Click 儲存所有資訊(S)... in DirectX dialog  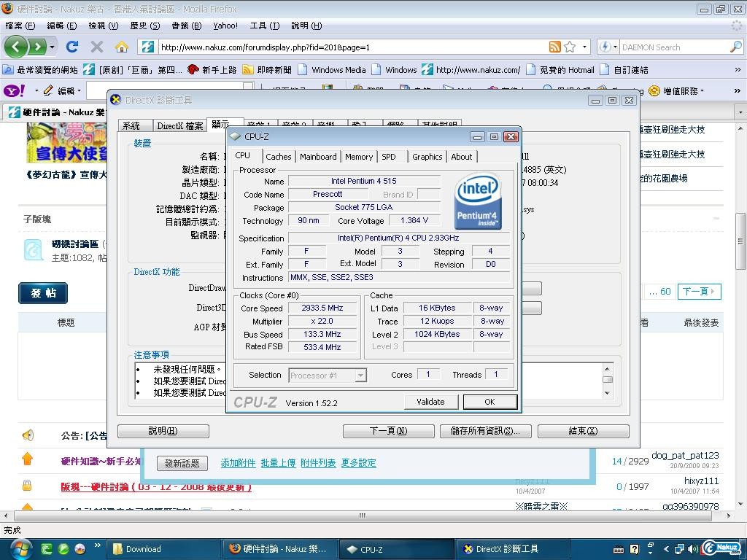pyautogui.click(x=485, y=431)
